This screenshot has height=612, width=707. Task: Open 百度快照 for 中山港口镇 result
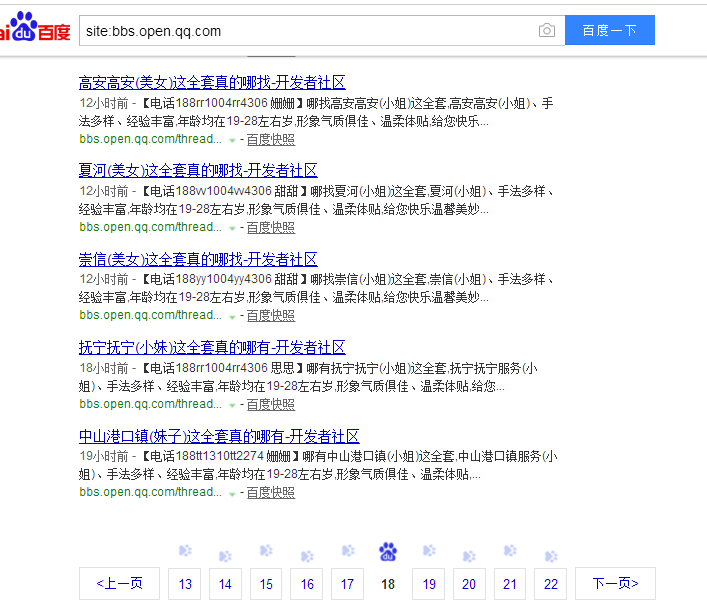pos(271,492)
